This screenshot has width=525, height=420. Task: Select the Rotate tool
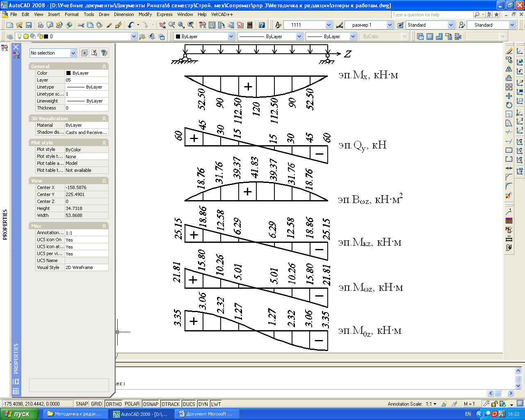pyautogui.click(x=509, y=105)
